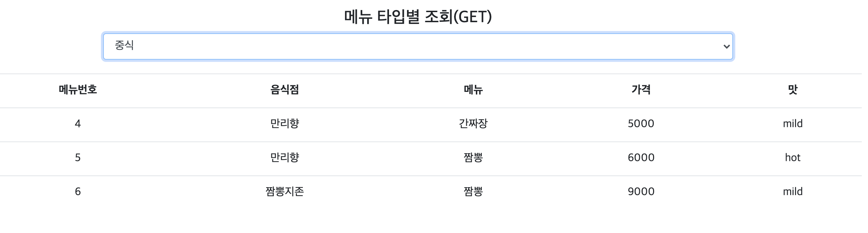Select the 메뉴번호 column header
Screen dimensions: 868x233
(78, 90)
